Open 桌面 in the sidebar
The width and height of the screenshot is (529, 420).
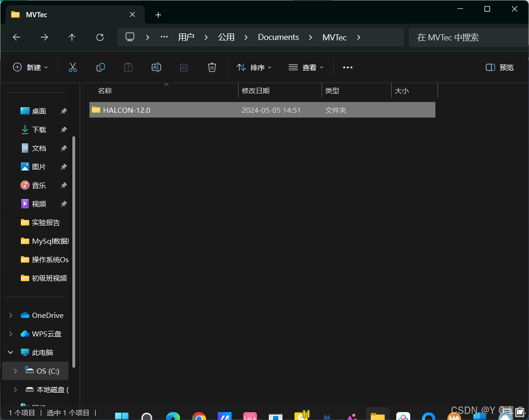(x=39, y=111)
